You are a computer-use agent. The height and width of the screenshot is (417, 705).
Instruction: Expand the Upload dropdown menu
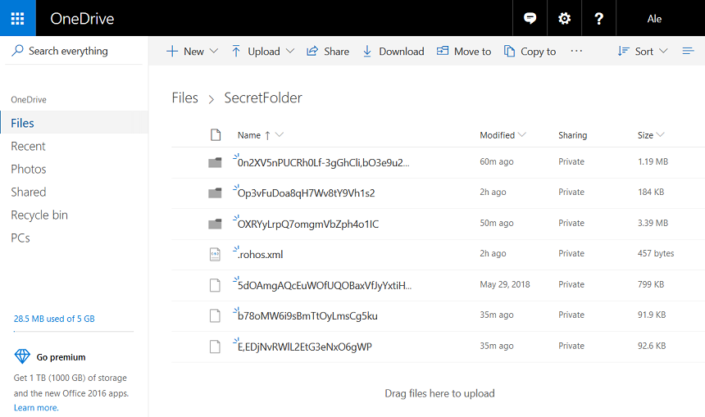coord(262,51)
